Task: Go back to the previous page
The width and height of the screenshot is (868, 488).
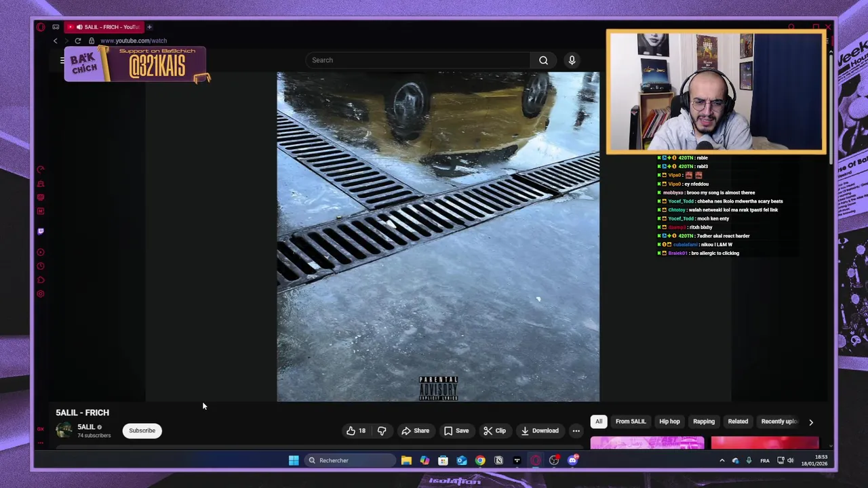Action: pyautogui.click(x=56, y=41)
